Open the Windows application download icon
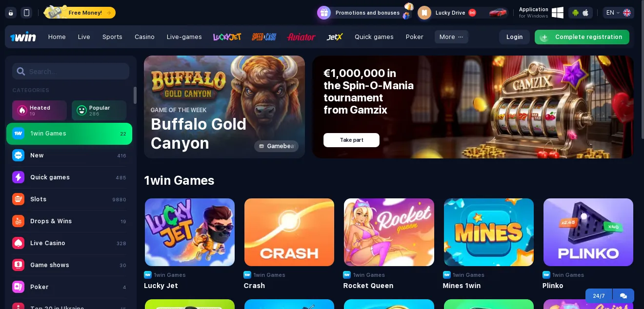 (x=558, y=13)
